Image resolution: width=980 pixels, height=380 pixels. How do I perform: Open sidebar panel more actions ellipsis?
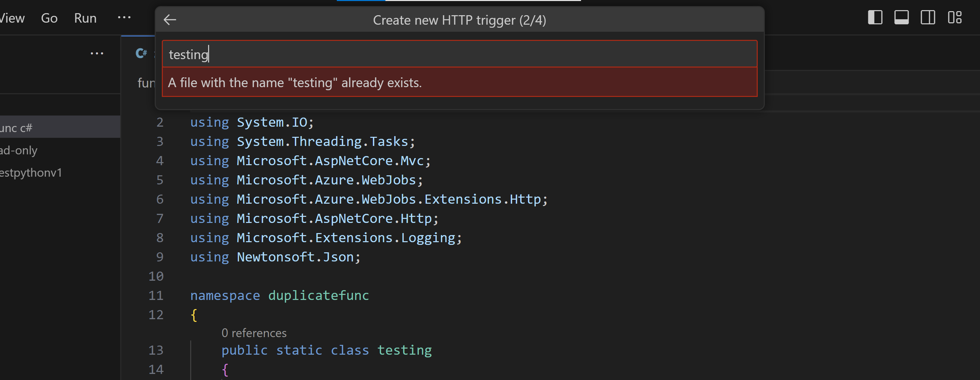(97, 53)
